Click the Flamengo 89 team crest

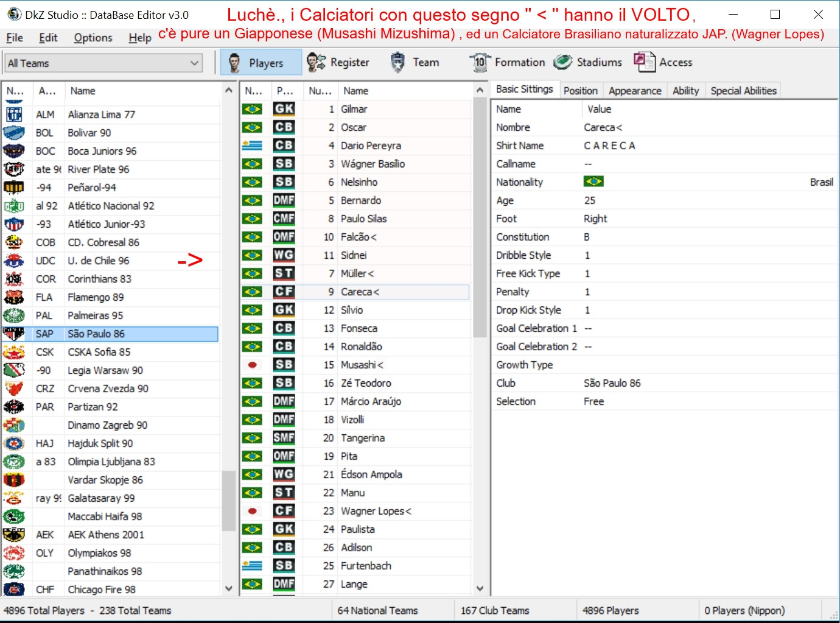pyautogui.click(x=14, y=297)
